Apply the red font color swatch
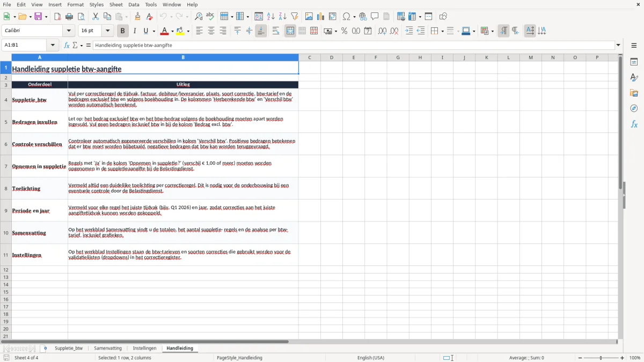 164,31
